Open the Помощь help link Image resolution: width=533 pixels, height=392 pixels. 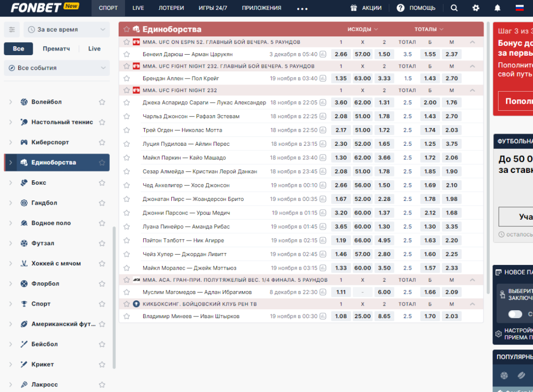tap(416, 8)
